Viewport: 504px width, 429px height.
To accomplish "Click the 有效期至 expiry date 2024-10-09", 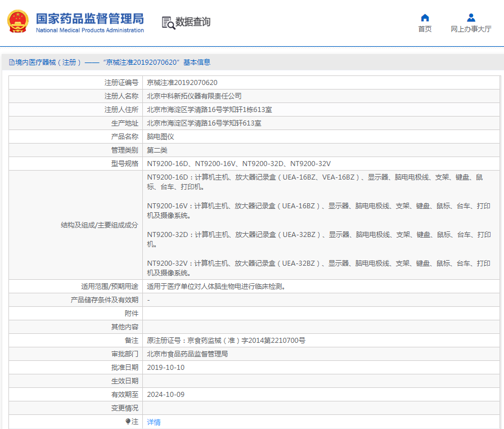I will click(165, 394).
